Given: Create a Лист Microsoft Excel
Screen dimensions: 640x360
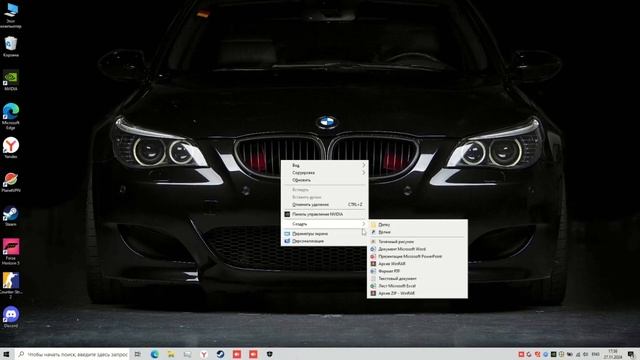Looking at the screenshot, I should coord(417,286).
